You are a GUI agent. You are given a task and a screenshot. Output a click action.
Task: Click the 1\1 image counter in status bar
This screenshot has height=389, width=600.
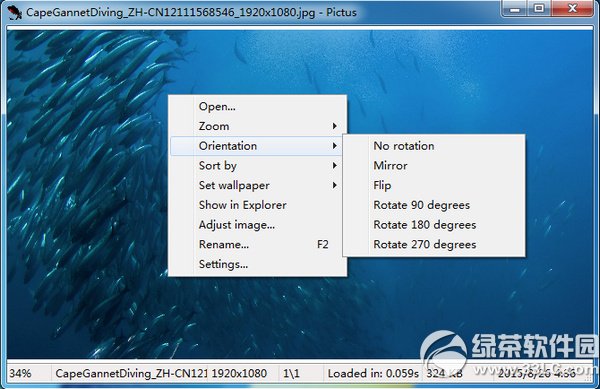tap(291, 373)
